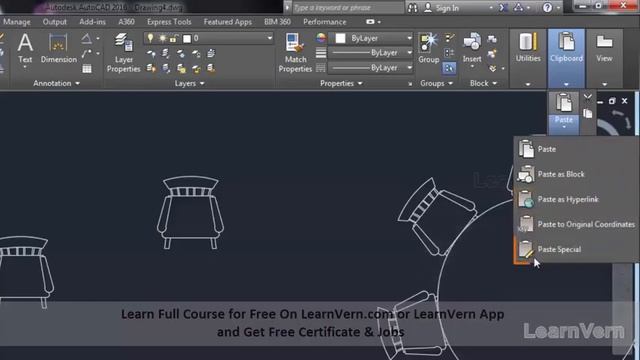Click the Sign In button
Viewport: 640px width, 360px height.
point(442,8)
